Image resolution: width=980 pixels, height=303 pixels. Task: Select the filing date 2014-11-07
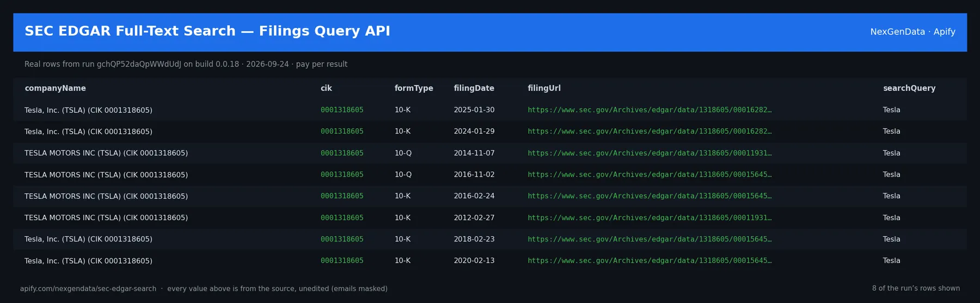pos(474,153)
